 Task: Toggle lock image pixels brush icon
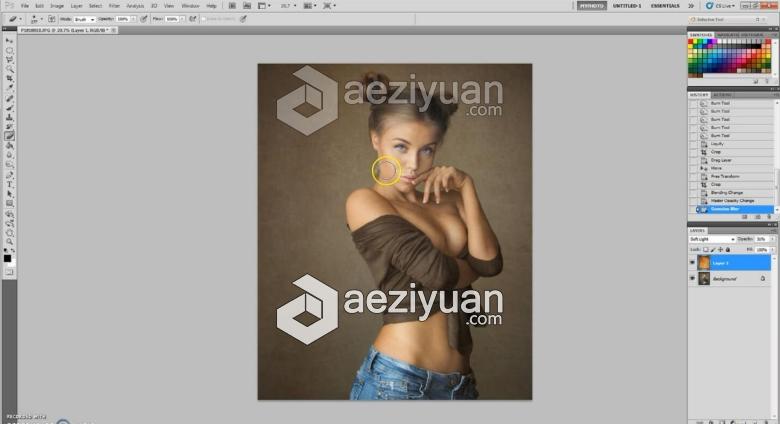[x=713, y=249]
